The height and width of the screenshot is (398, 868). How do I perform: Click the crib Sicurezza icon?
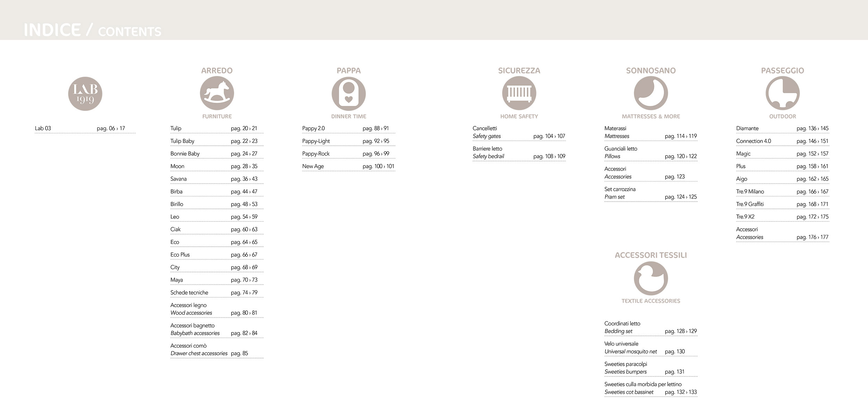click(x=519, y=94)
